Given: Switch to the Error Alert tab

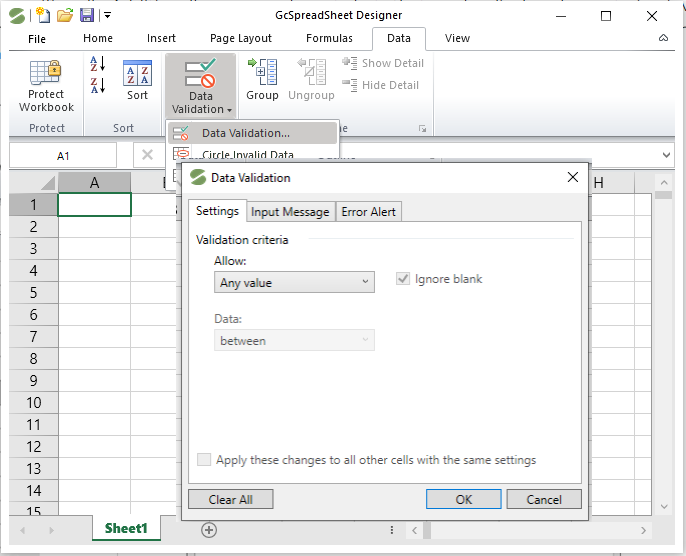Looking at the screenshot, I should (x=368, y=211).
